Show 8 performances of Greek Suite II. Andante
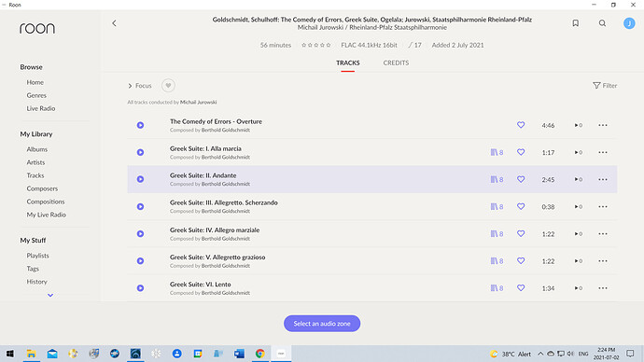644x362 pixels. coord(497,179)
